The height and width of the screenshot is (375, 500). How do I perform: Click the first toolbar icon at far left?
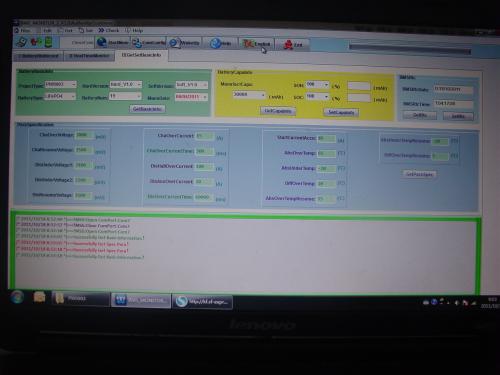click(22, 42)
